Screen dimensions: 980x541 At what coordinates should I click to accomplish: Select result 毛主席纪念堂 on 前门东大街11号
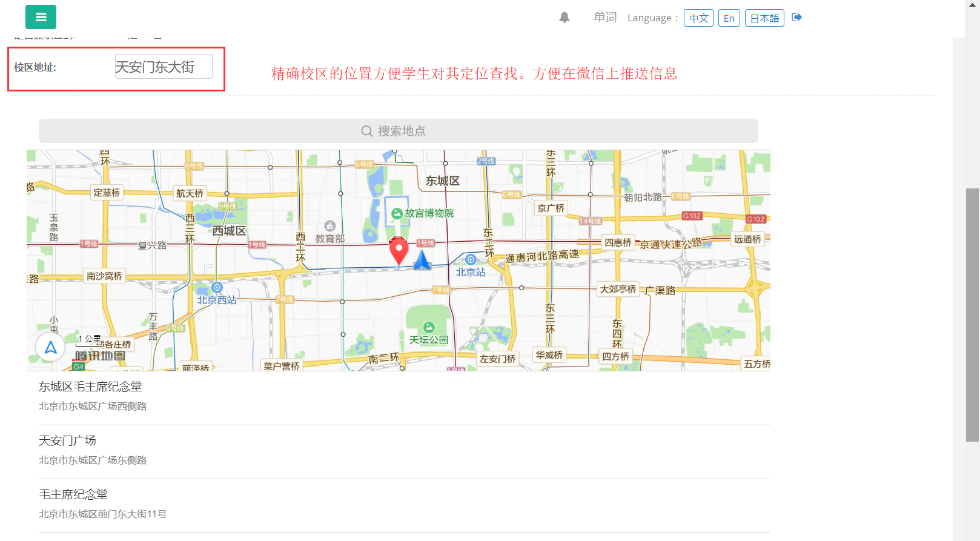click(x=405, y=503)
